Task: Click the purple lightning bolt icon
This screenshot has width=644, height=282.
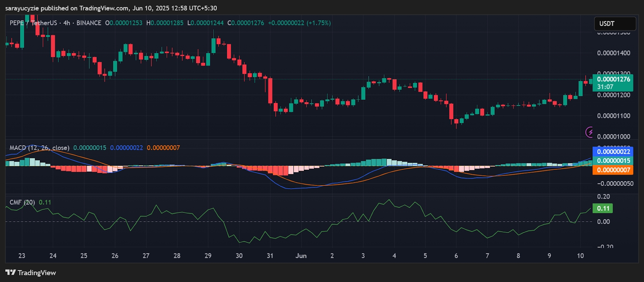Action: (589, 132)
